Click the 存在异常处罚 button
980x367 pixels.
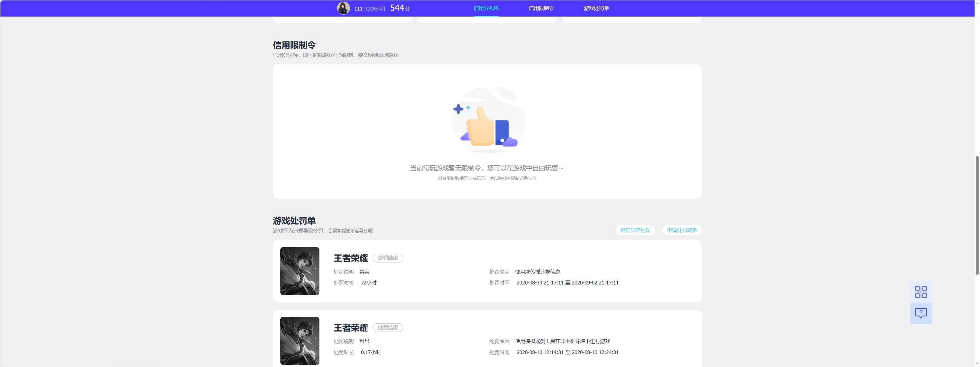click(635, 230)
